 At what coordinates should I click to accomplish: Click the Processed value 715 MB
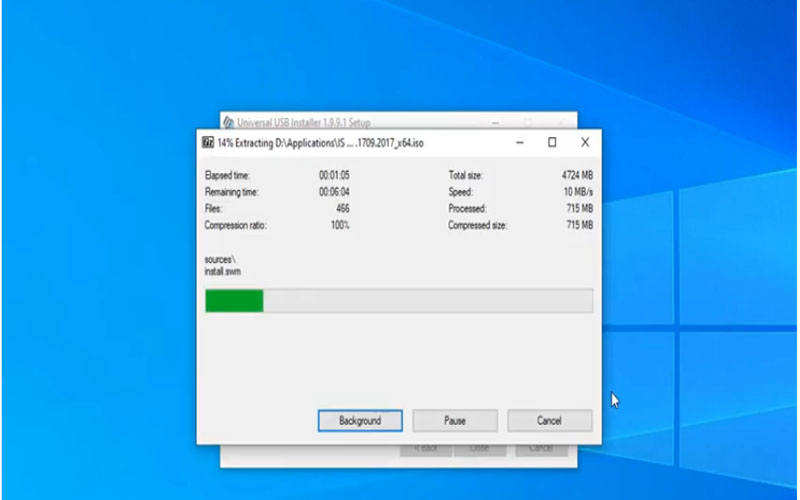(580, 208)
